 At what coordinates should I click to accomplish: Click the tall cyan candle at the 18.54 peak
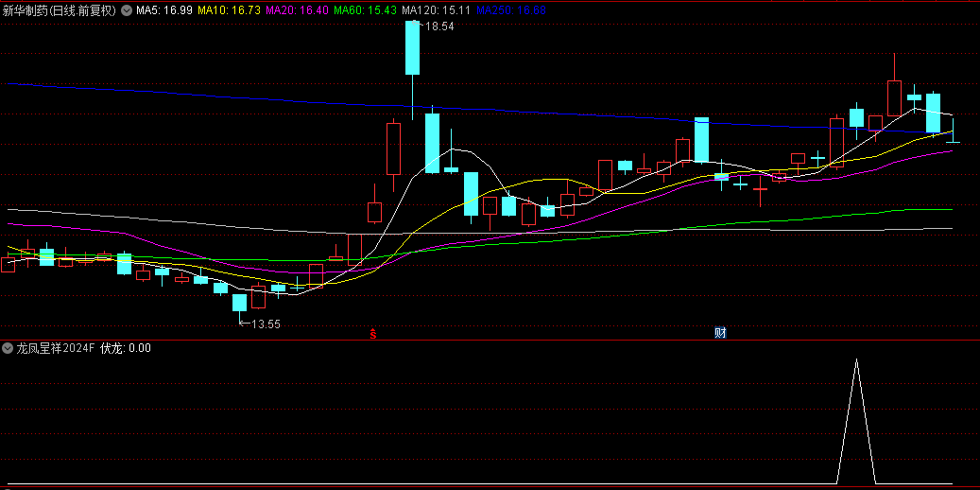pyautogui.click(x=412, y=47)
